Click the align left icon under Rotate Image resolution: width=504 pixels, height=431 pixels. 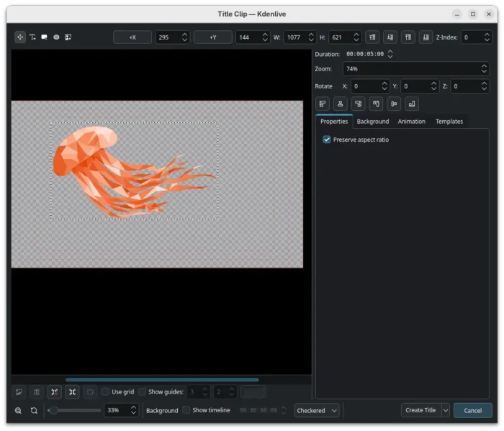[x=323, y=104]
